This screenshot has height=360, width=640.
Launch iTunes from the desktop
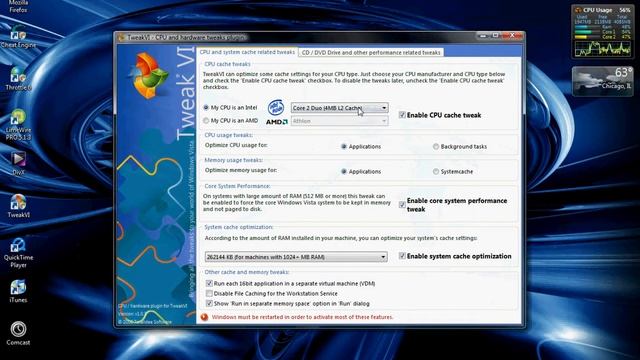pyautogui.click(x=18, y=291)
